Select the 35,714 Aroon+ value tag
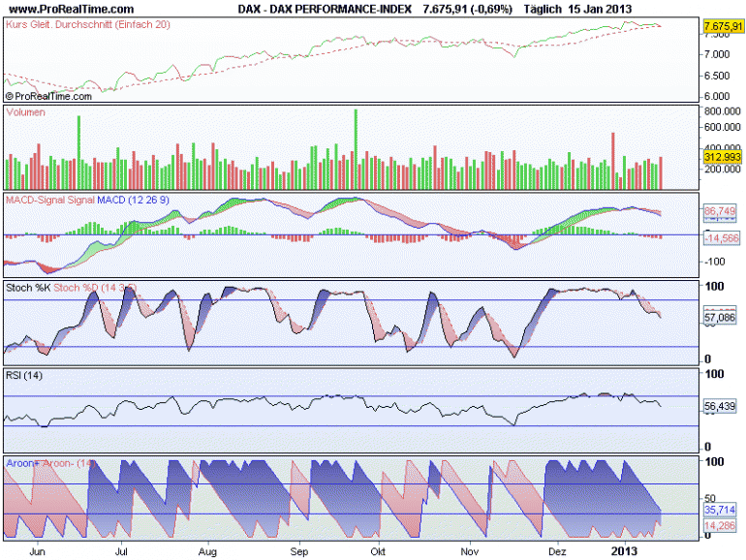Viewport: 746px width, 560px height. [x=720, y=510]
